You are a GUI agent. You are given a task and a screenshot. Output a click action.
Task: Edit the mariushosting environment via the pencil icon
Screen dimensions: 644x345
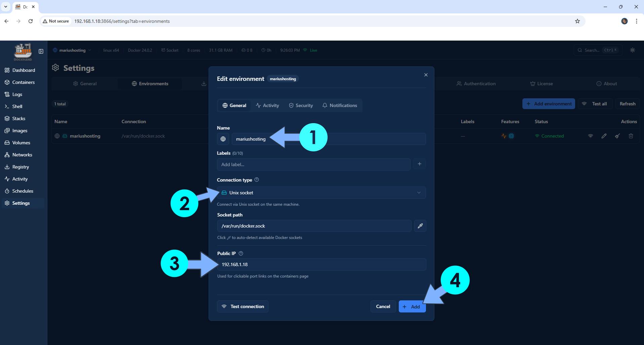pos(604,136)
